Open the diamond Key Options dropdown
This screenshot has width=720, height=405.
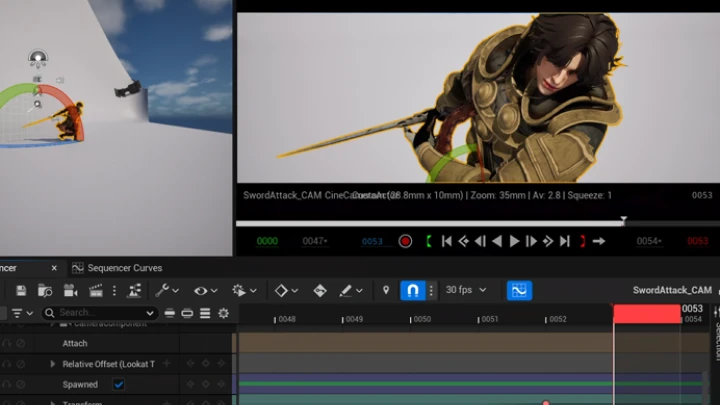(x=286, y=290)
